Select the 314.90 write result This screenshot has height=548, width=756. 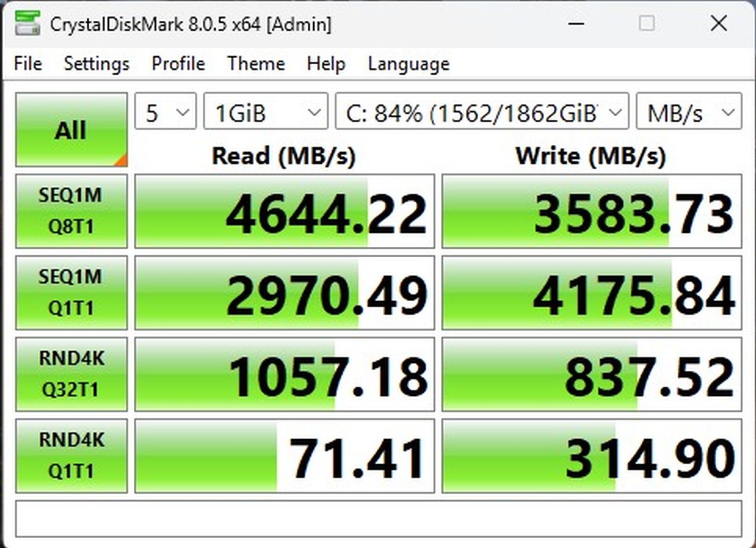592,456
